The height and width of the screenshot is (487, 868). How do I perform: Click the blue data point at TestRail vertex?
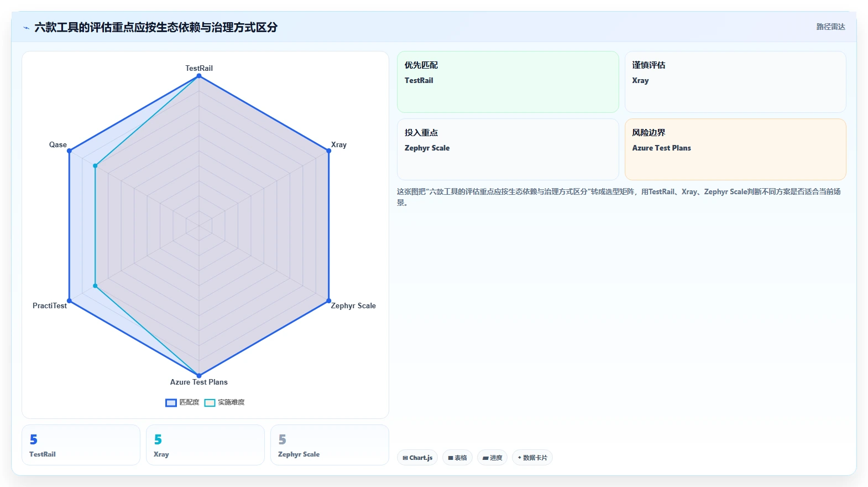click(x=199, y=76)
